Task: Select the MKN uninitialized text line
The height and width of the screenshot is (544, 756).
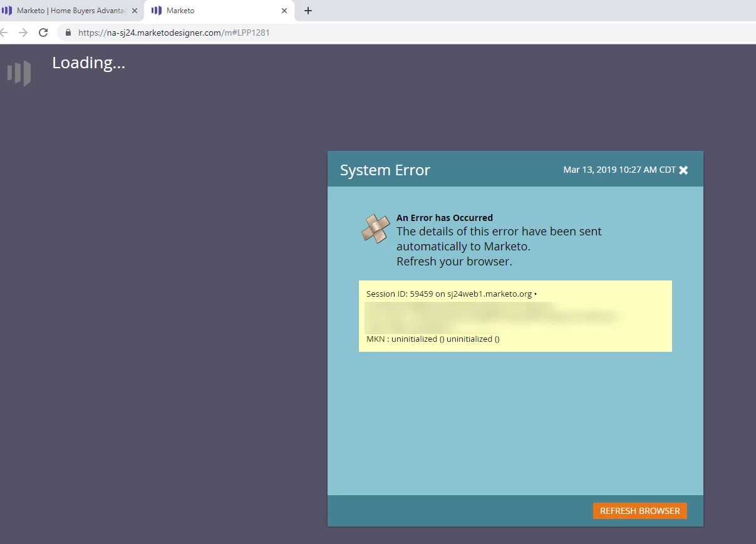Action: pyautogui.click(x=433, y=339)
